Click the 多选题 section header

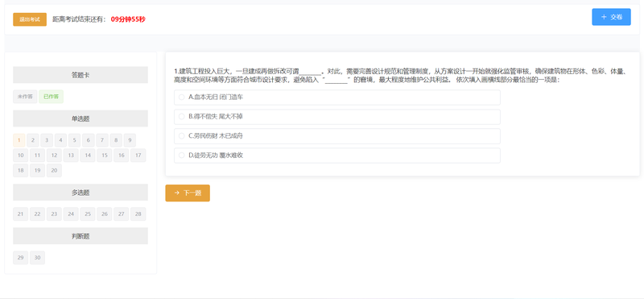tap(80, 193)
